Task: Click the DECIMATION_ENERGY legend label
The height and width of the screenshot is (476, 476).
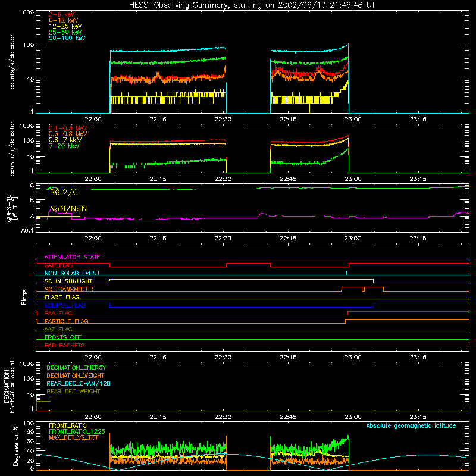Action: tap(76, 368)
